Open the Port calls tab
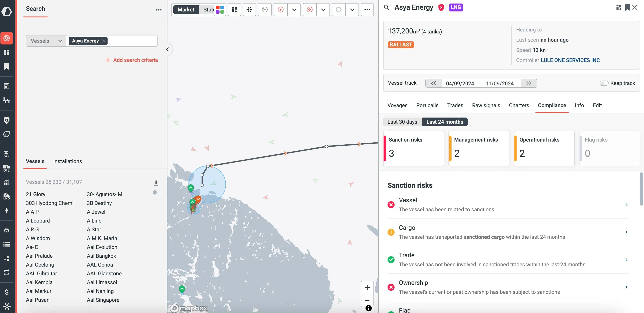The height and width of the screenshot is (313, 644). [427, 105]
